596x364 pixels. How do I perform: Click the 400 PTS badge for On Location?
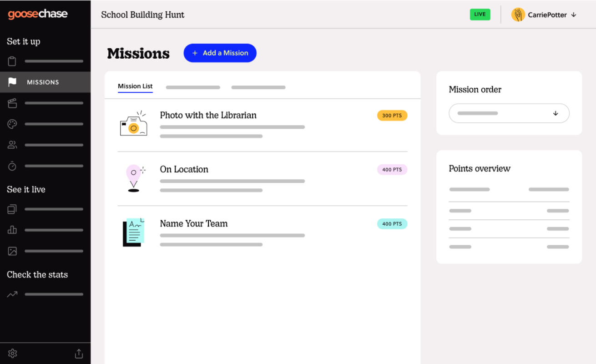click(392, 170)
